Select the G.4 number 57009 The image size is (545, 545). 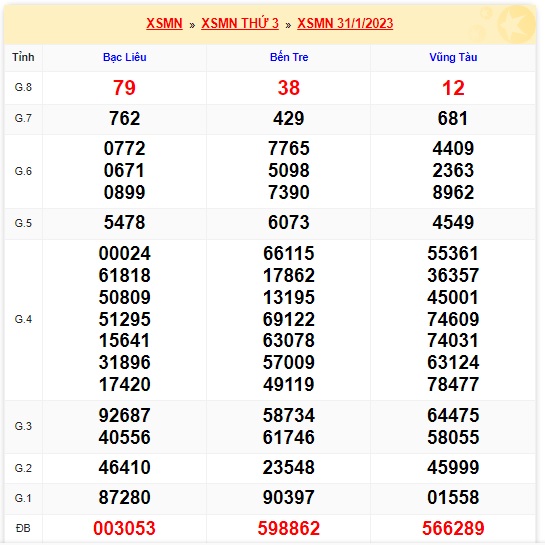tap(289, 363)
